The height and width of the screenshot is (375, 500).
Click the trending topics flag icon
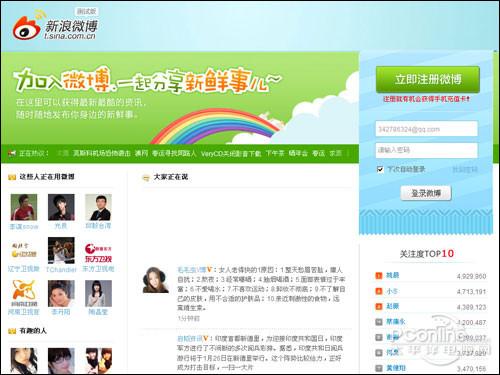click(12, 153)
